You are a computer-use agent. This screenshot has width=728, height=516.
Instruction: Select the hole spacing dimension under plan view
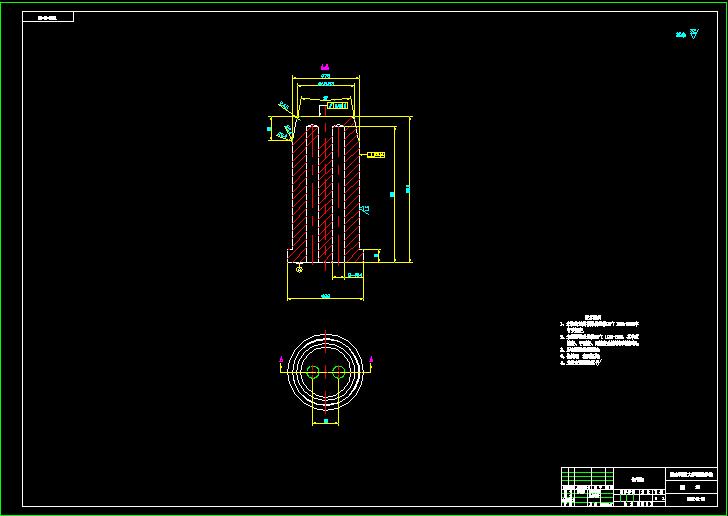325,421
